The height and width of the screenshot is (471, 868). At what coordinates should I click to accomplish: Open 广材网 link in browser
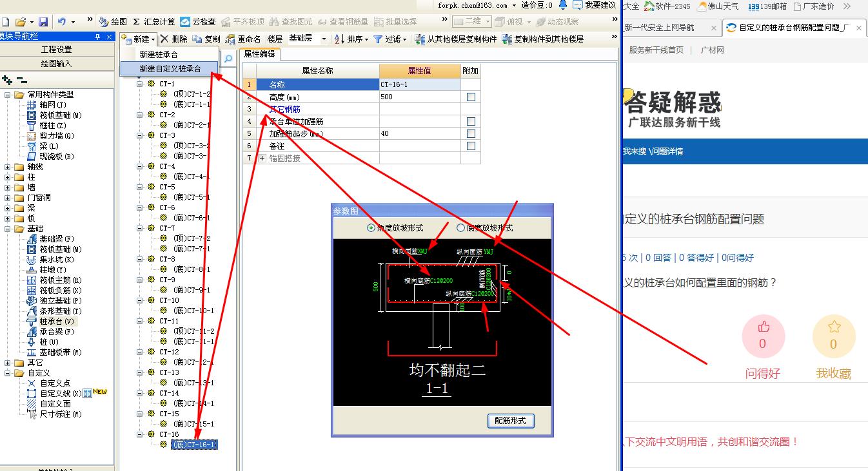point(713,50)
